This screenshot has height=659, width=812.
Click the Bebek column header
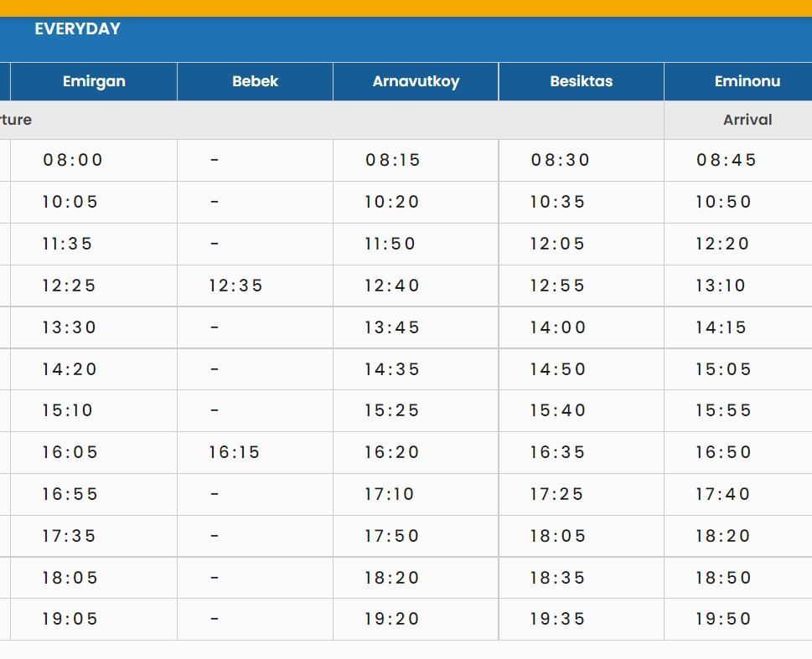tap(255, 81)
